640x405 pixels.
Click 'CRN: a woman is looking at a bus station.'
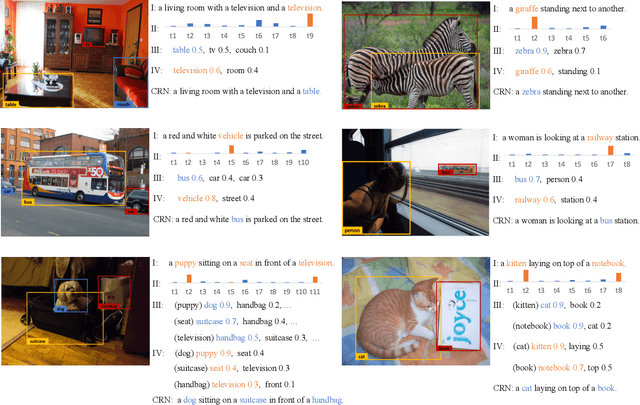[x=566, y=220]
